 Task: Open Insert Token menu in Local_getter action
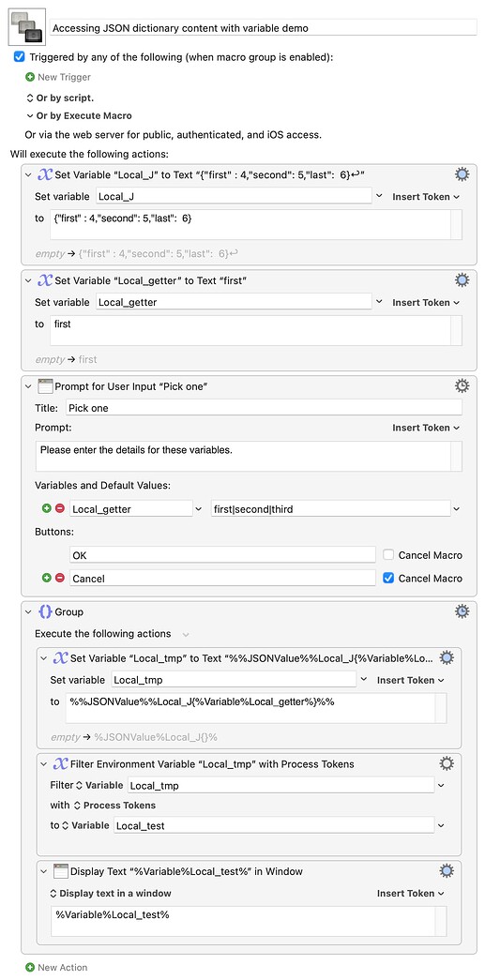(426, 302)
